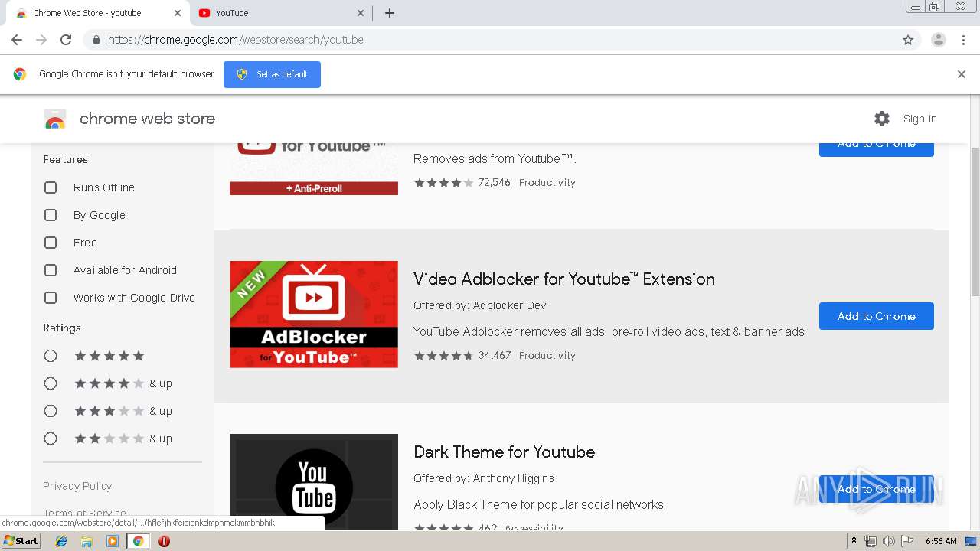Open Video Adblocker for Youtube Extension title
This screenshot has width=980, height=551.
coord(564,279)
